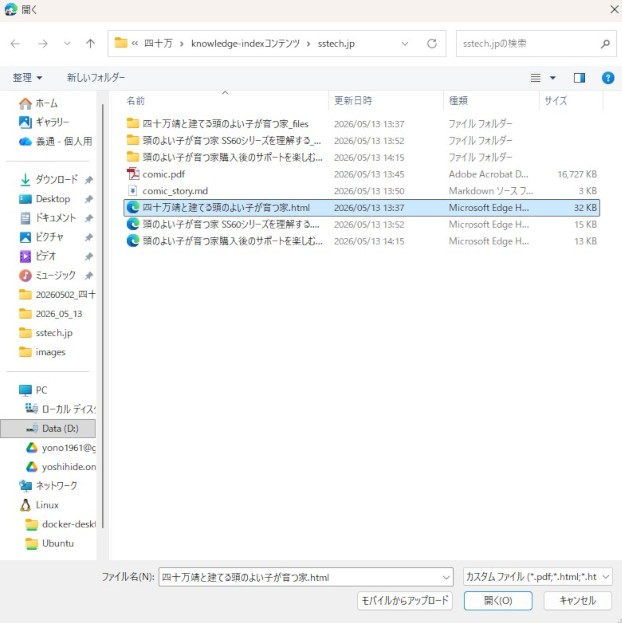Show hidden breadcrumb path with « chevron
Screen dimensions: 622x623
point(135,43)
